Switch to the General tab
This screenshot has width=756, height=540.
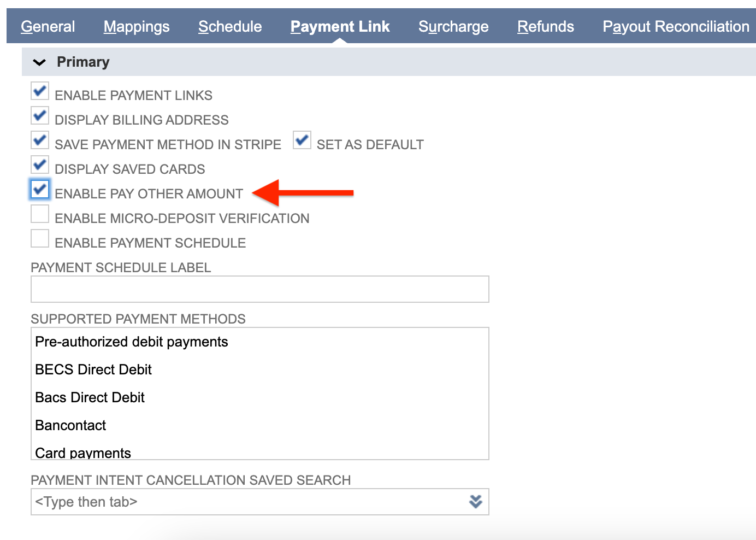point(48,26)
